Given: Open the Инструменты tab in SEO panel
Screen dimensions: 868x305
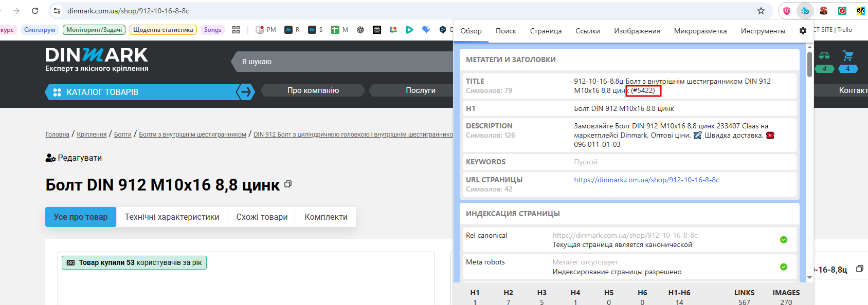Looking at the screenshot, I should tap(763, 31).
